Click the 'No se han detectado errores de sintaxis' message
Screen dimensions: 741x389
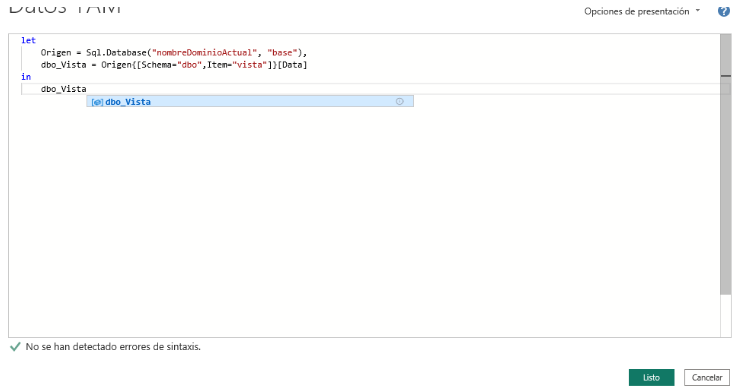(113, 346)
